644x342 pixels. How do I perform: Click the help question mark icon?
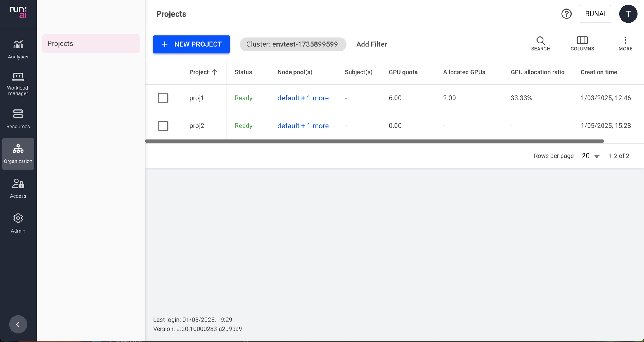click(566, 14)
